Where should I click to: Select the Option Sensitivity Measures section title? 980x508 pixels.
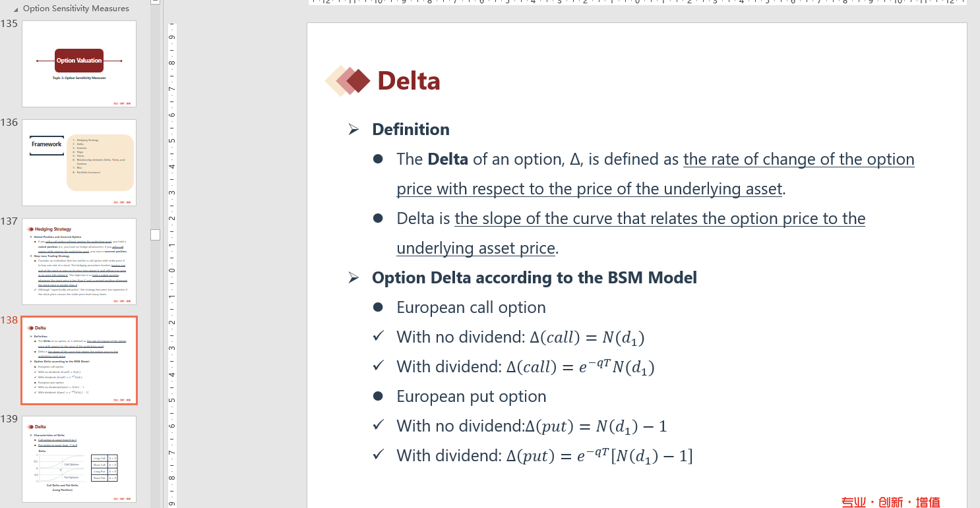pyautogui.click(x=76, y=9)
